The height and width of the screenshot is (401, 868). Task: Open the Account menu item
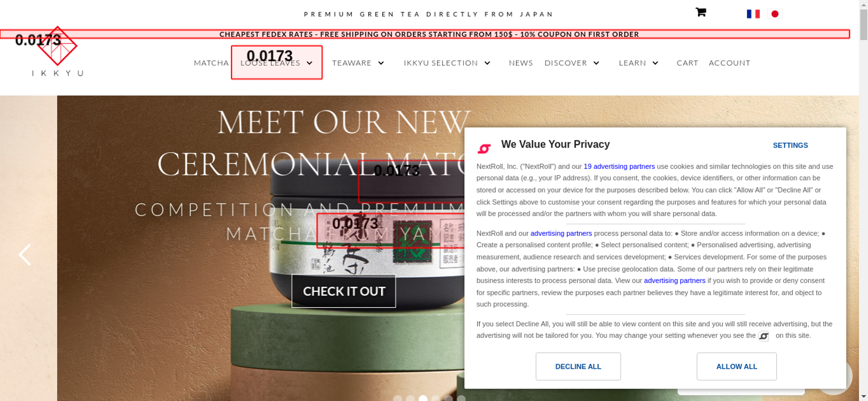tap(729, 63)
